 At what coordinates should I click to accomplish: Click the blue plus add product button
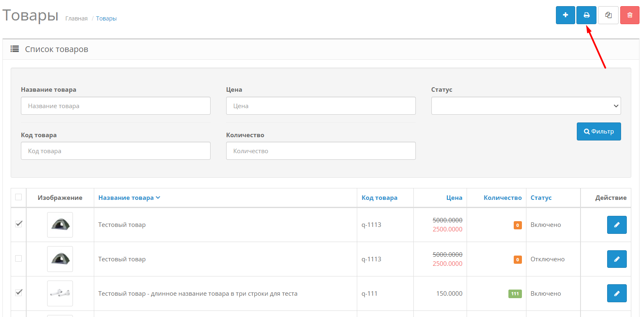[565, 15]
